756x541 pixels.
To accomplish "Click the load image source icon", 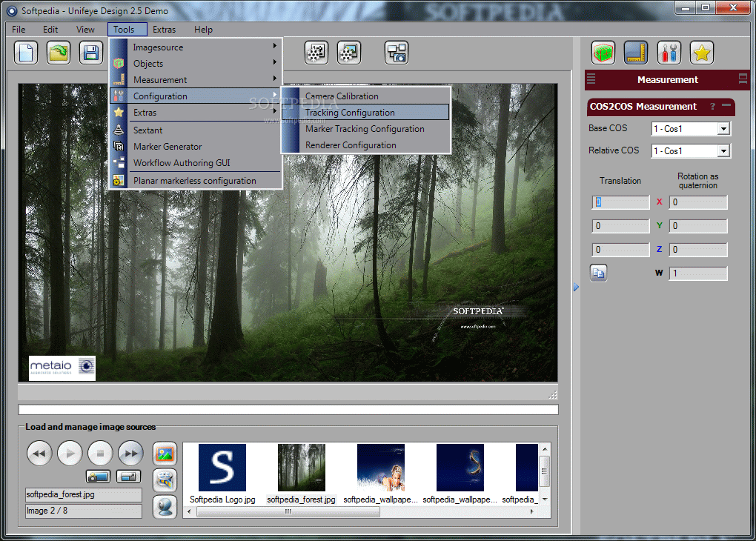I will 165,454.
